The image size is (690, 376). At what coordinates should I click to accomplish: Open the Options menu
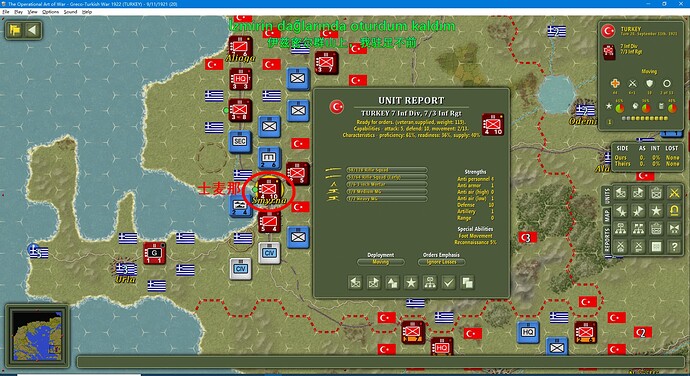[x=51, y=12]
